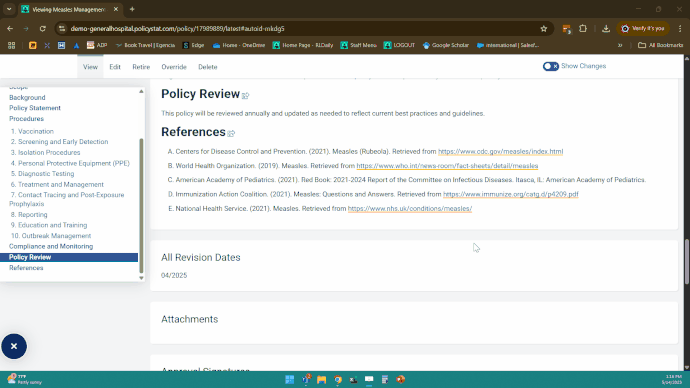This screenshot has width=690, height=388.
Task: Open the ADP bookmark
Action: click(x=97, y=45)
